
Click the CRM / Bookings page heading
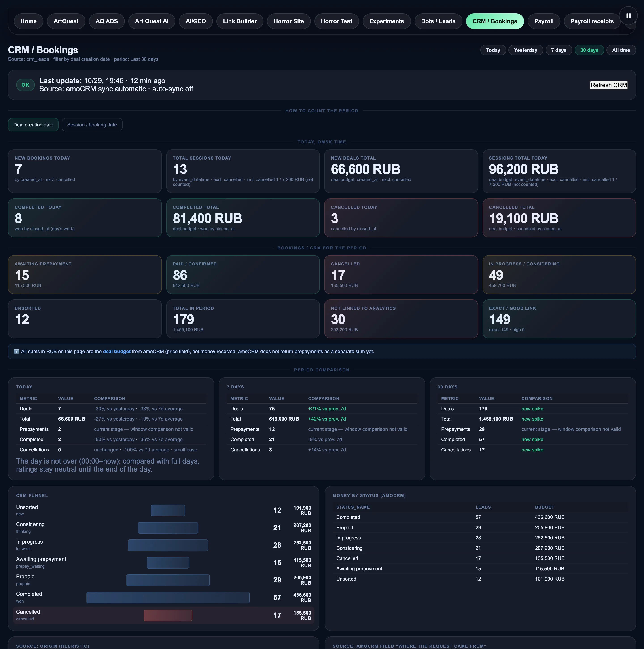click(43, 50)
